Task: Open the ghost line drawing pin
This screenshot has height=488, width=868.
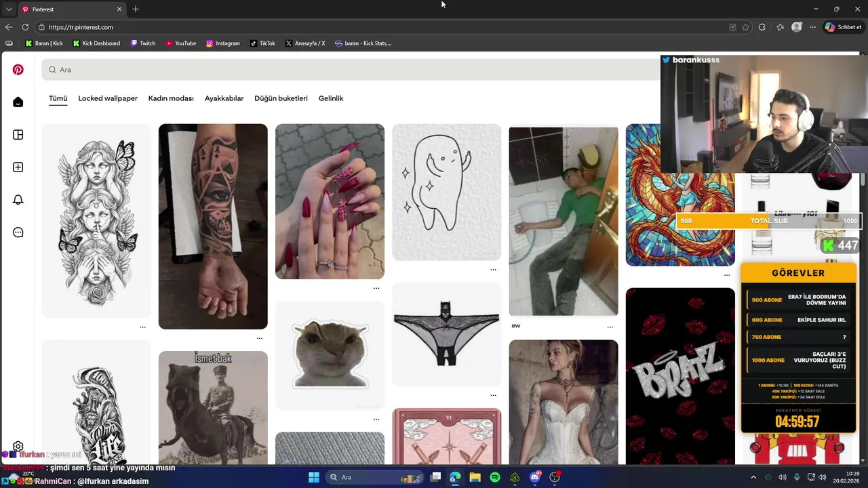Action: click(x=446, y=192)
